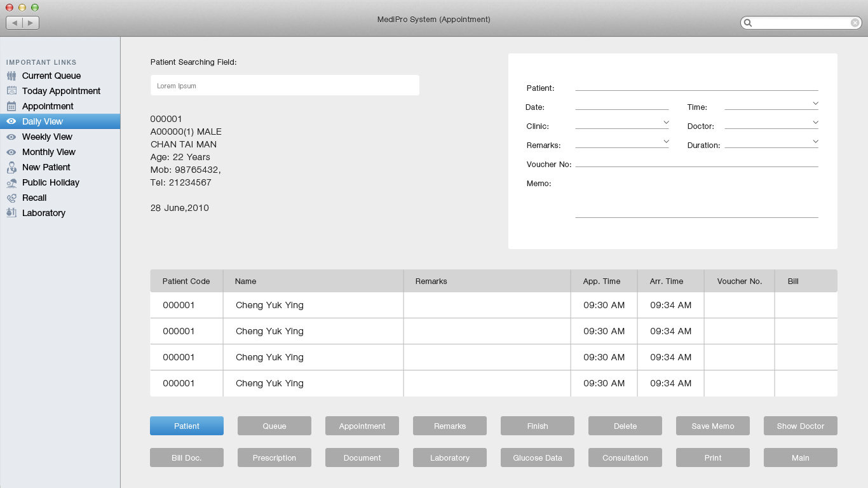The image size is (868, 488).
Task: Click the Today Appointment calendar icon
Action: [x=11, y=91]
